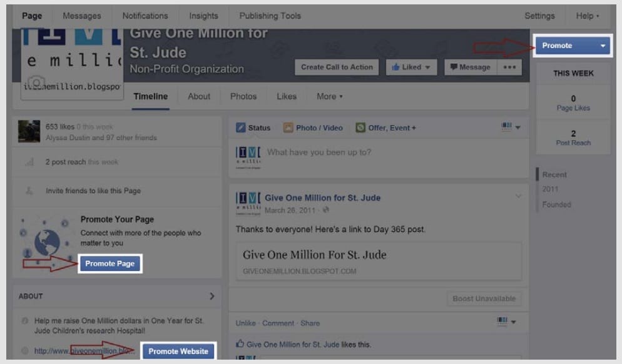Select the Timeline tab
Screen dimensions: 622x364
click(x=150, y=96)
